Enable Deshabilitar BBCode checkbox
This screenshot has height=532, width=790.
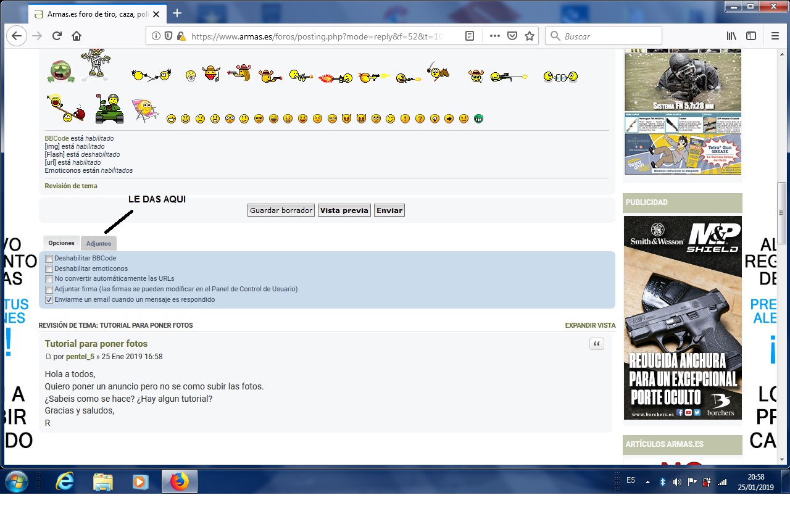pyautogui.click(x=49, y=259)
